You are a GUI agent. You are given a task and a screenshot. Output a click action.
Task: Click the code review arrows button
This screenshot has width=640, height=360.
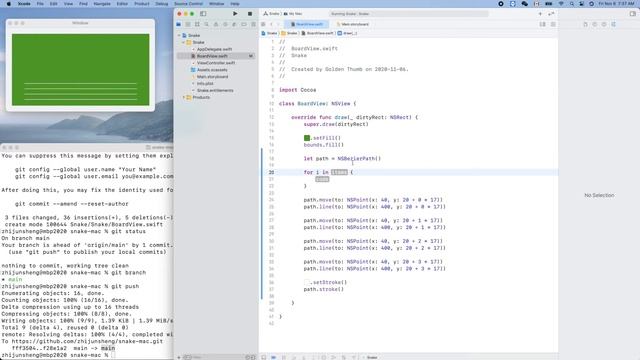pos(551,14)
